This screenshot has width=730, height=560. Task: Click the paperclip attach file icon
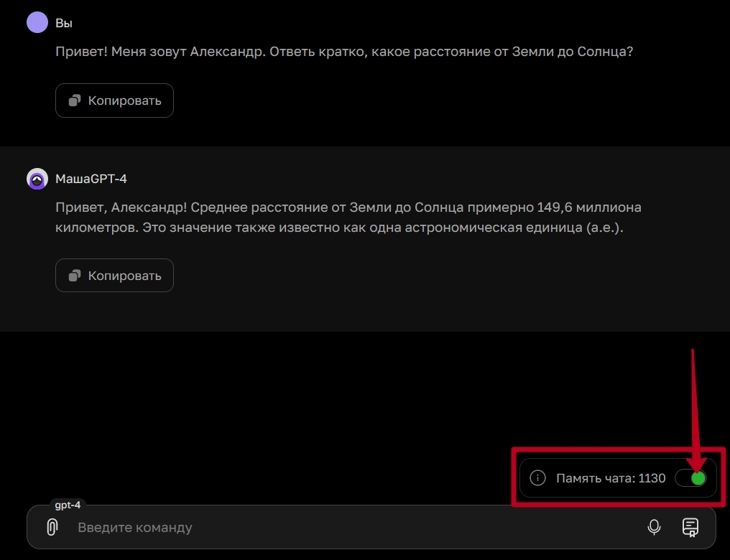(x=52, y=528)
